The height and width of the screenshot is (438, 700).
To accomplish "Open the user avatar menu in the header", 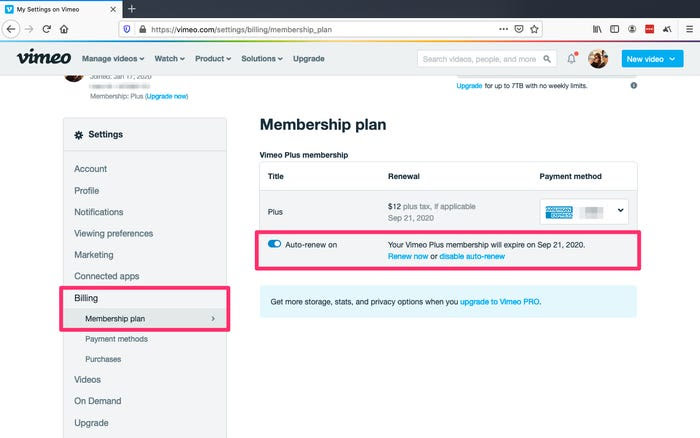I will point(598,58).
